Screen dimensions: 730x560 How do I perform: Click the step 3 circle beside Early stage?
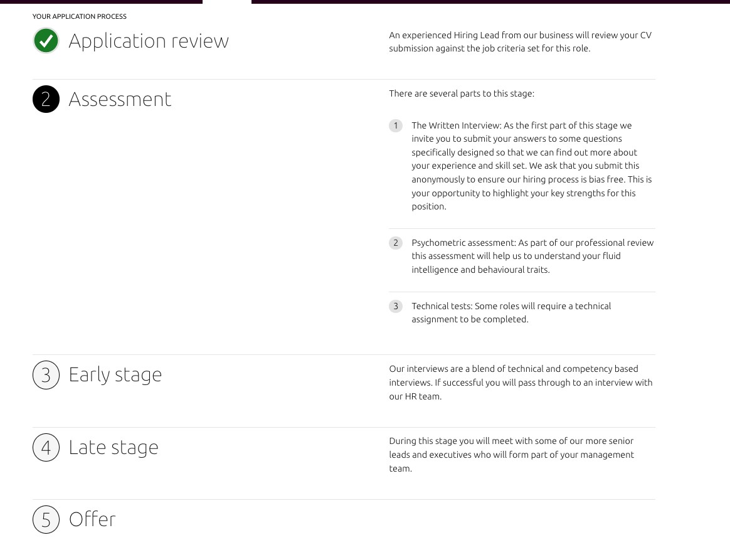(x=46, y=375)
